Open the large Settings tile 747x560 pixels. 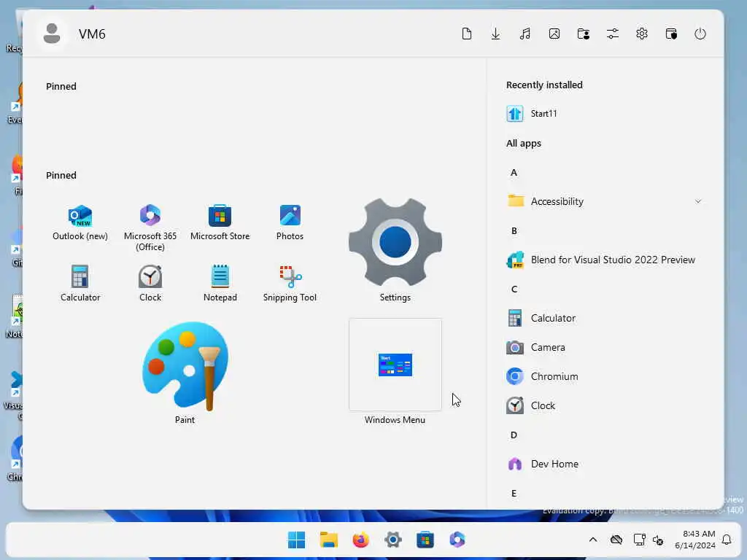395,250
